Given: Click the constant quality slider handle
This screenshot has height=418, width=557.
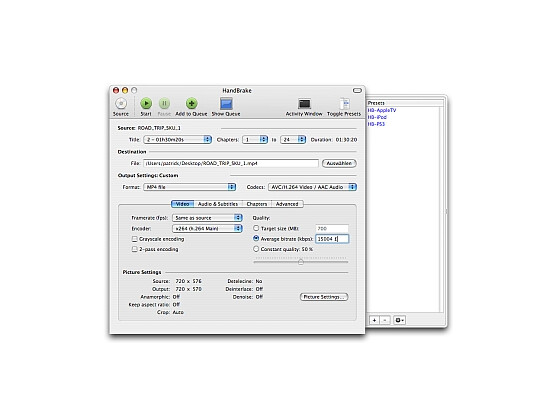Looking at the screenshot, I should 301,262.
